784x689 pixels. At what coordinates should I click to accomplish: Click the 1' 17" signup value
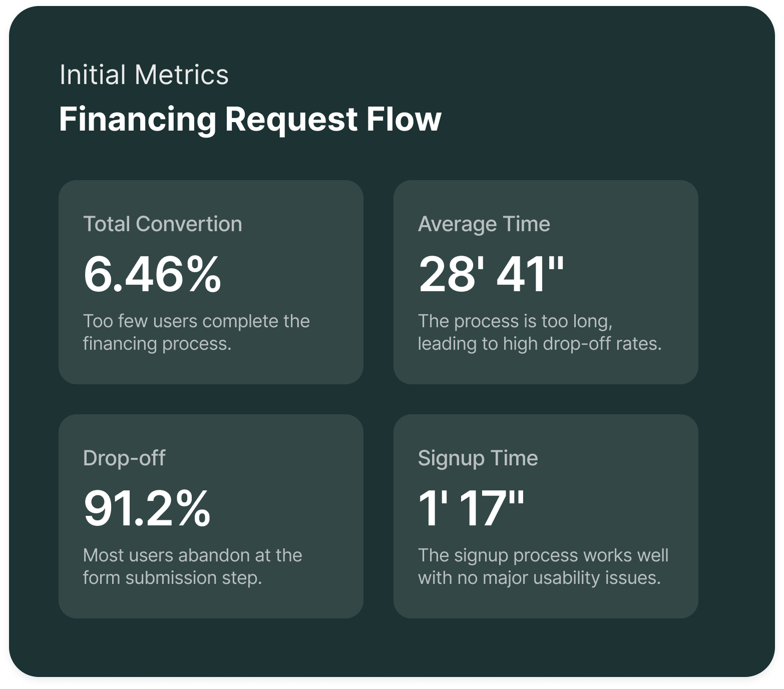(472, 508)
